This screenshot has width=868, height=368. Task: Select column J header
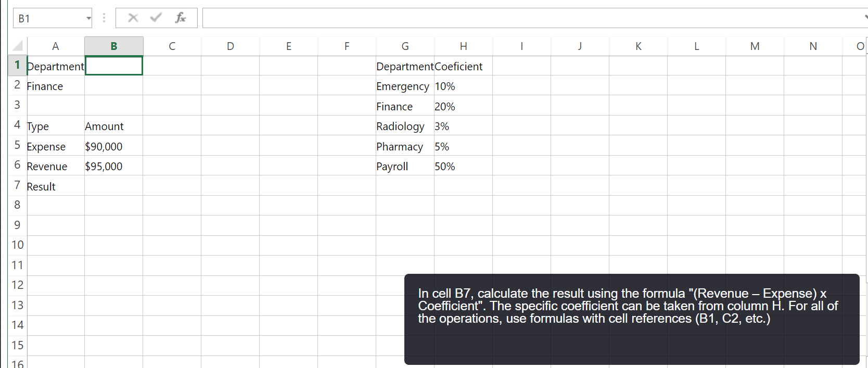click(x=580, y=46)
